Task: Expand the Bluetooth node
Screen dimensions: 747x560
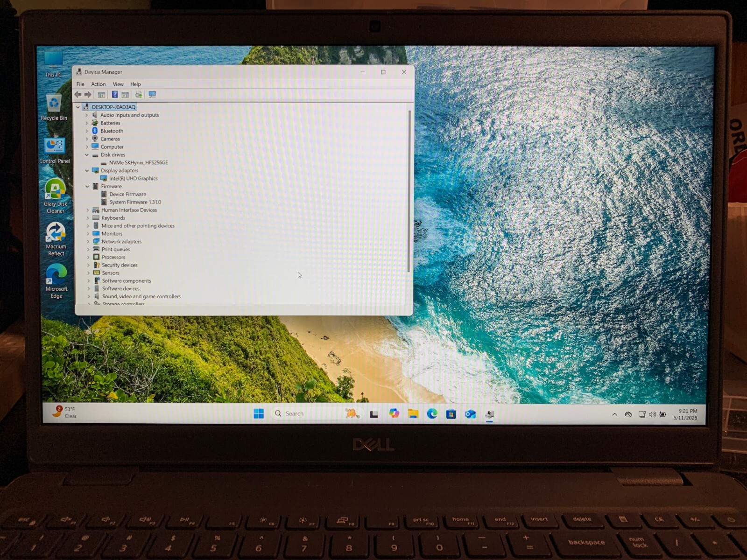Action: 86,131
